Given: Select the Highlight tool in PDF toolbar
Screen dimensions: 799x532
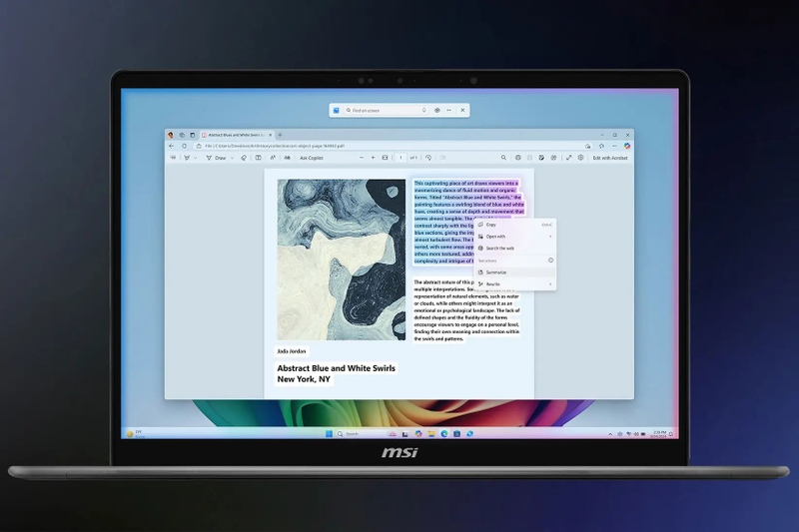Looking at the screenshot, I should pyautogui.click(x=187, y=158).
